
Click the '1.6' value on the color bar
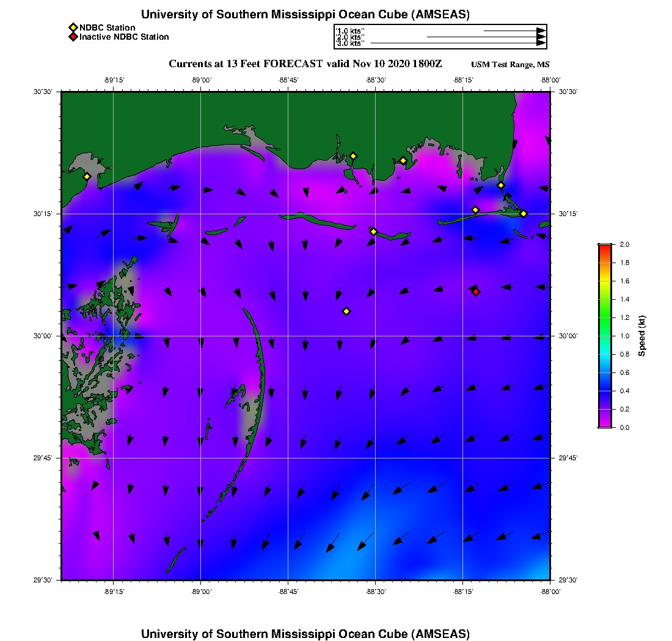coord(624,281)
